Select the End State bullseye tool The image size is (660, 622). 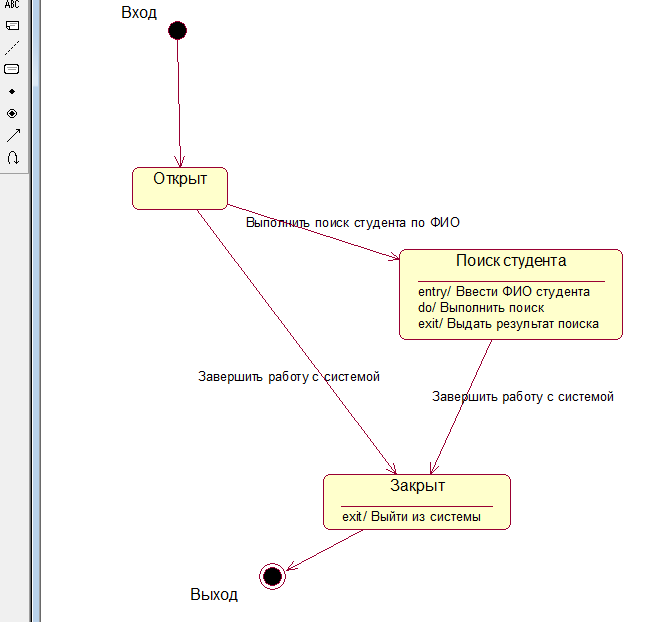pyautogui.click(x=12, y=113)
